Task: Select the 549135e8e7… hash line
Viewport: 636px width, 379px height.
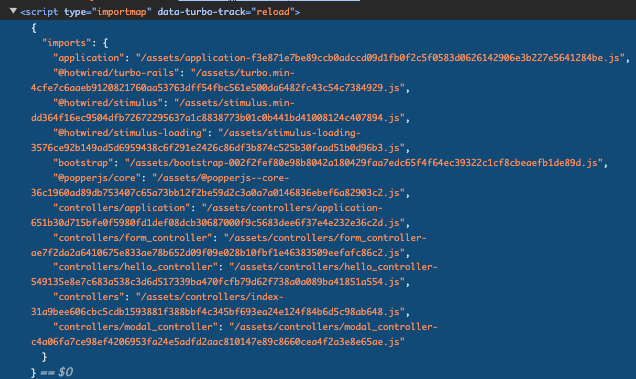Action: point(218,282)
